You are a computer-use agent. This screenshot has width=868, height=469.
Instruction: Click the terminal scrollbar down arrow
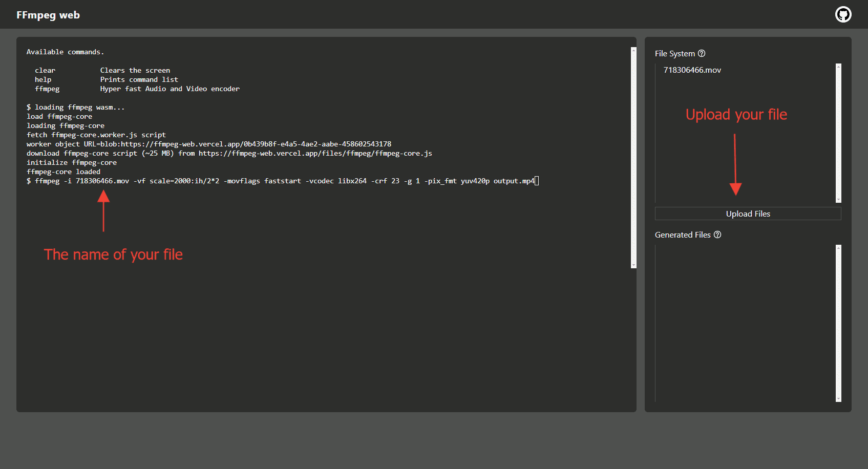click(633, 265)
